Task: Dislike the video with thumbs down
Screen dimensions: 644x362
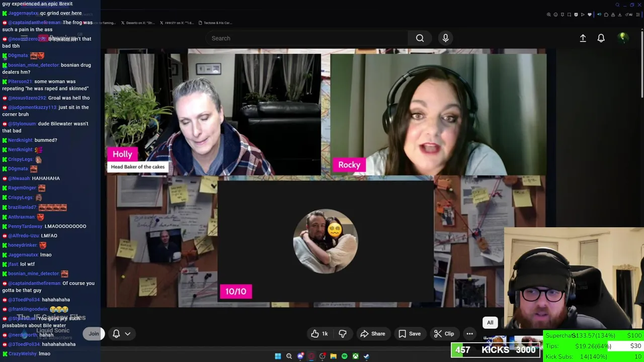Action: tap(343, 334)
